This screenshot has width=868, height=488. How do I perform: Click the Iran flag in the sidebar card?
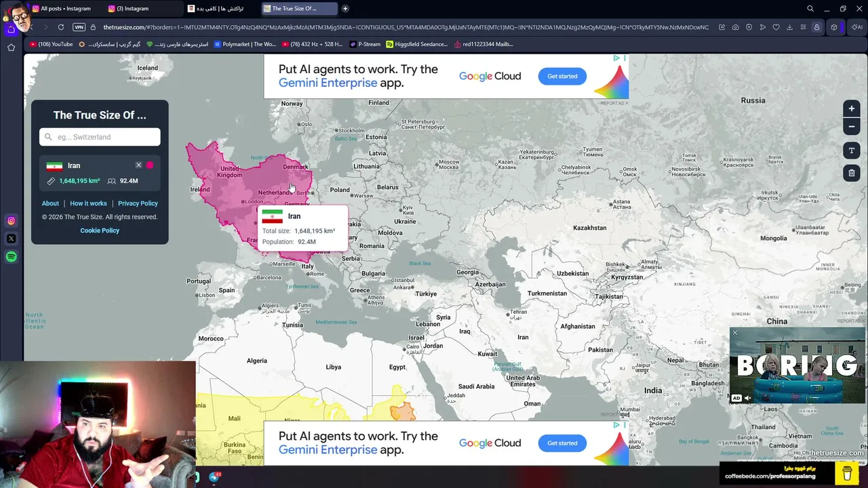coord(54,166)
